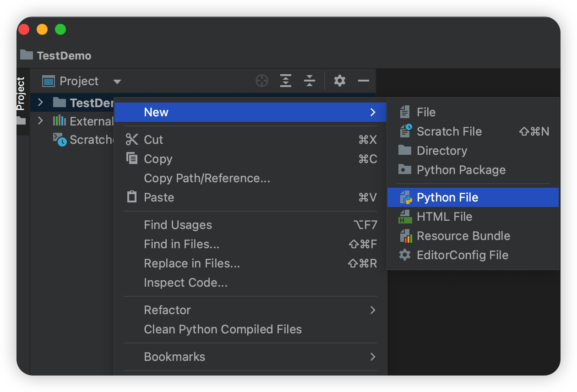Select Scratch File in New submenu
Viewport: 577px width, 392px height.
tap(449, 131)
